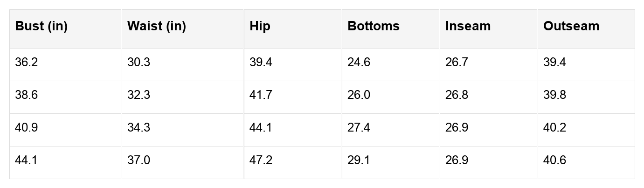Click the bust value 40.9

pos(27,128)
